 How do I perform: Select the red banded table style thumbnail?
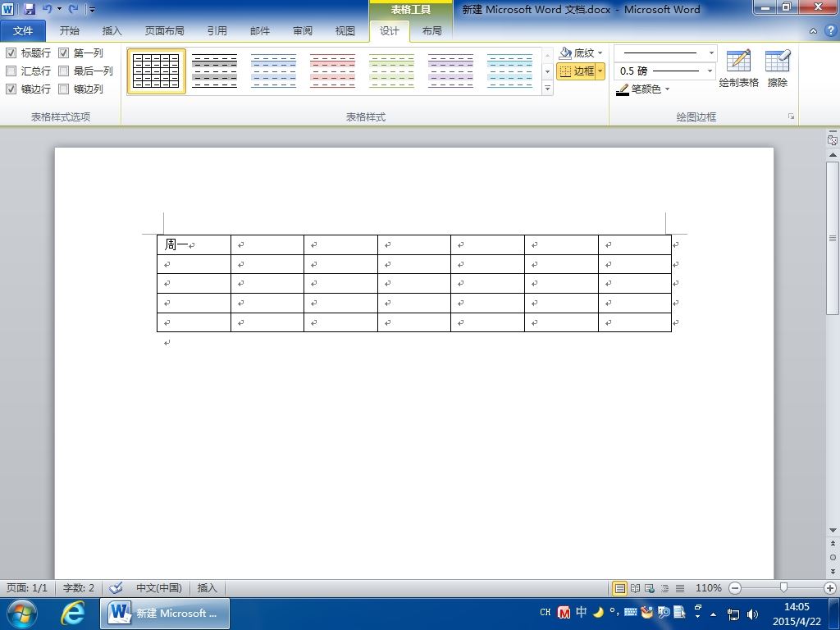(x=333, y=71)
